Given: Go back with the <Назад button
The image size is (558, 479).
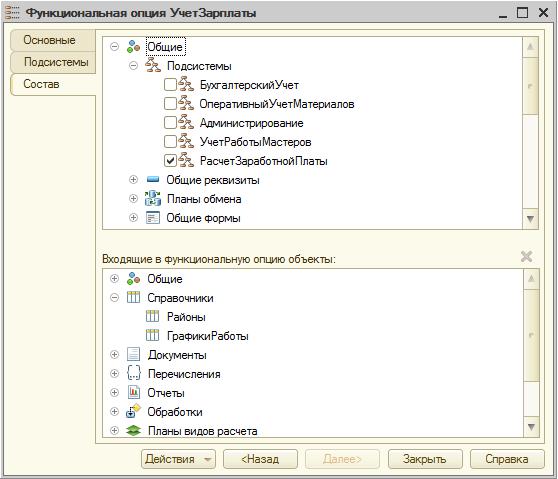Looking at the screenshot, I should [x=260, y=459].
